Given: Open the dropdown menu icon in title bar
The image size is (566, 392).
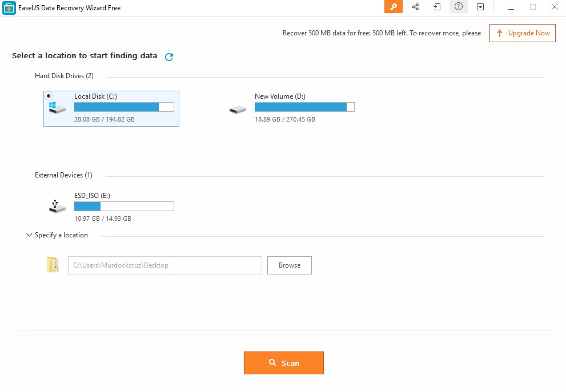Looking at the screenshot, I should tap(480, 7).
